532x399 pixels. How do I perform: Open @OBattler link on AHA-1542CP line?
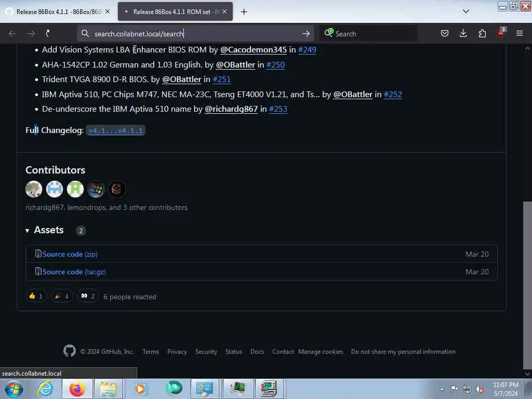click(x=235, y=64)
